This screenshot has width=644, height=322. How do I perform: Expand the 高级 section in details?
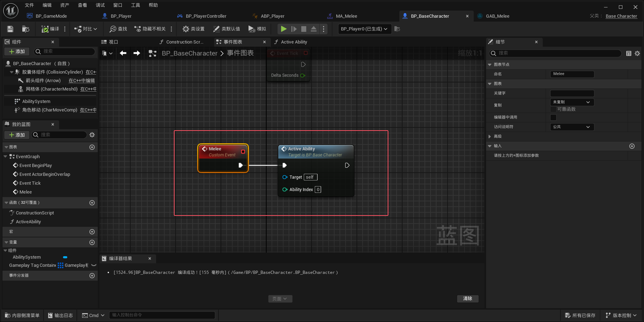pyautogui.click(x=490, y=137)
